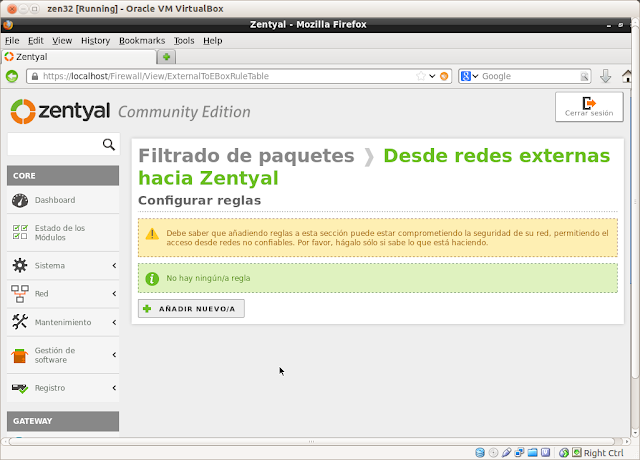
Task: Open the Dashboard link
Action: (x=55, y=200)
